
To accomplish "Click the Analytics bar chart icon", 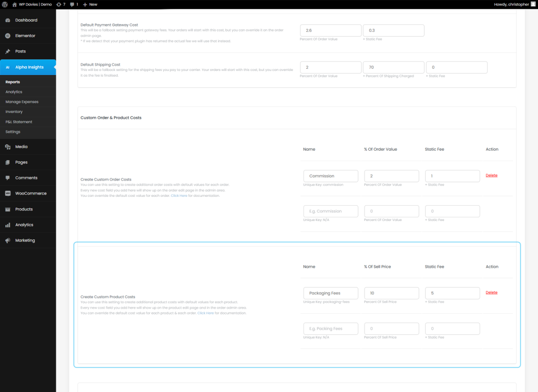I will point(7,225).
